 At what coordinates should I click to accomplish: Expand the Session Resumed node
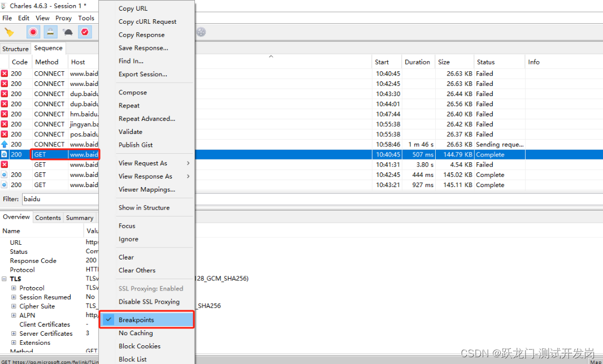pyautogui.click(x=14, y=297)
